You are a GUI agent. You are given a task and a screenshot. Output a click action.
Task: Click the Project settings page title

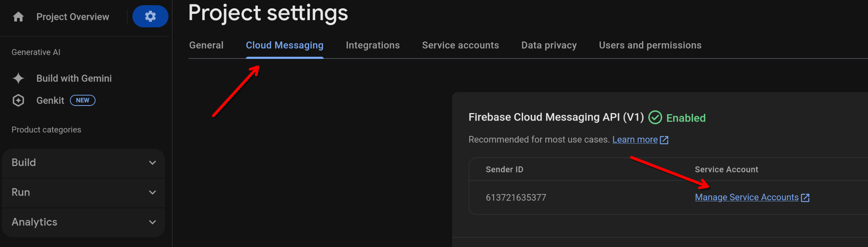(268, 13)
